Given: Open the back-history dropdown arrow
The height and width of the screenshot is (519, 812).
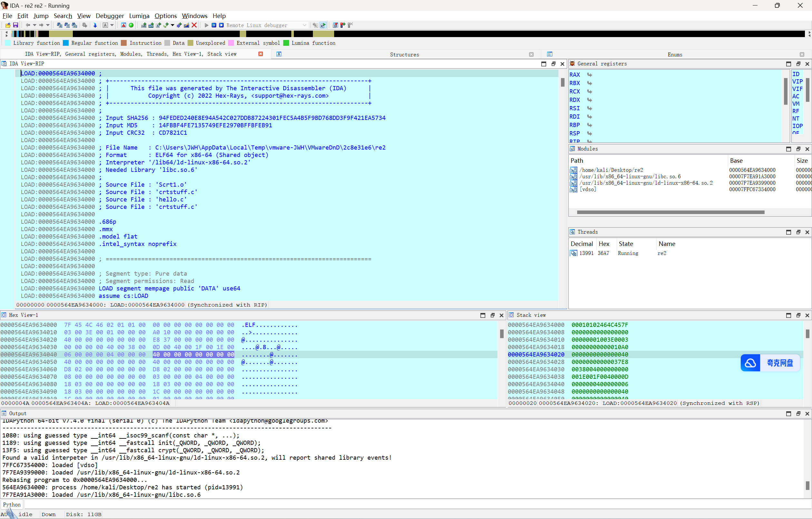Looking at the screenshot, I should coord(34,25).
